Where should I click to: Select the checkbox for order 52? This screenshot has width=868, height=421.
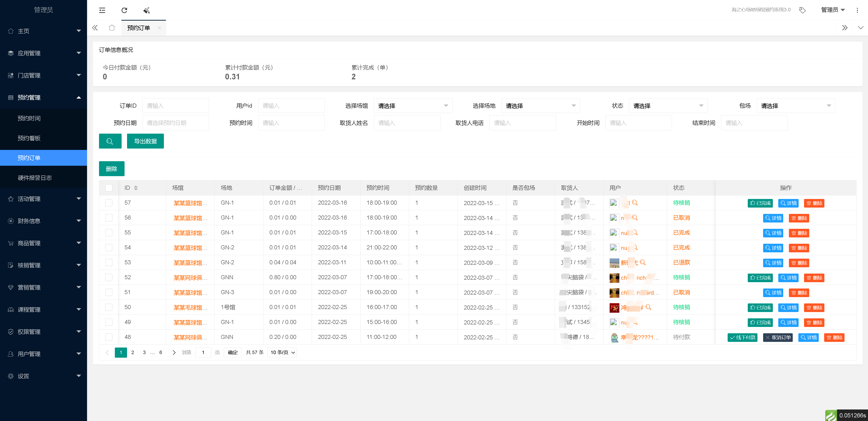click(109, 277)
